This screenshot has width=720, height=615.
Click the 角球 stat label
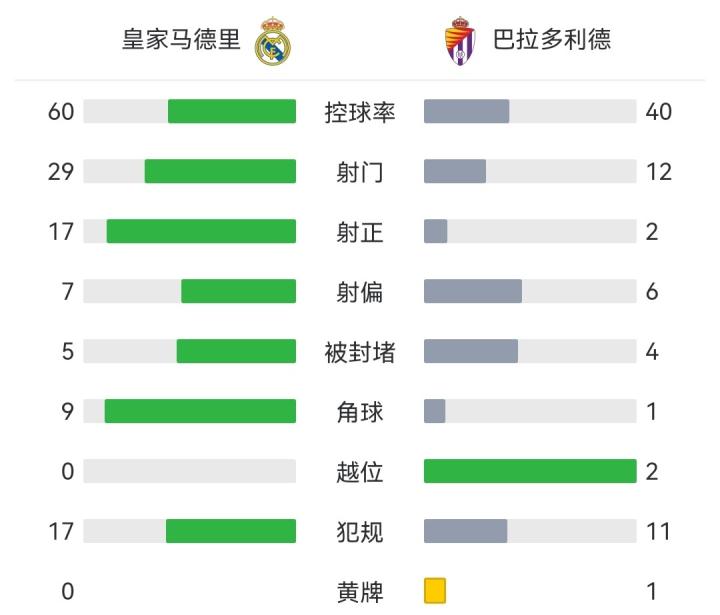[x=360, y=411]
